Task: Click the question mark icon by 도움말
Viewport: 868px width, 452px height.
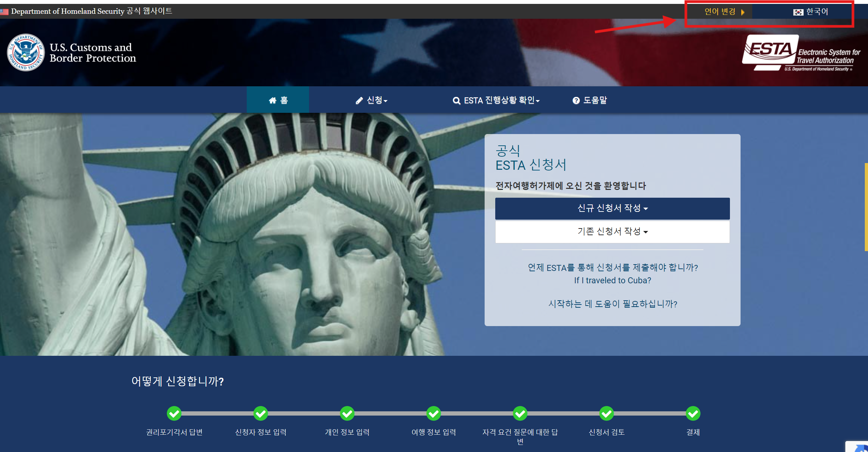Action: pyautogui.click(x=576, y=101)
